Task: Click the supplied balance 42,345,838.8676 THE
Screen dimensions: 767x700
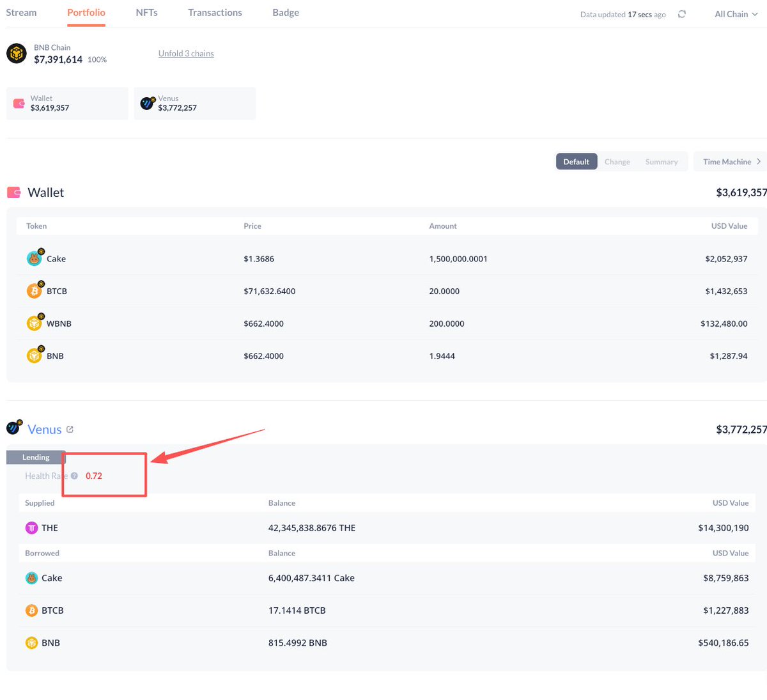Action: click(x=312, y=528)
